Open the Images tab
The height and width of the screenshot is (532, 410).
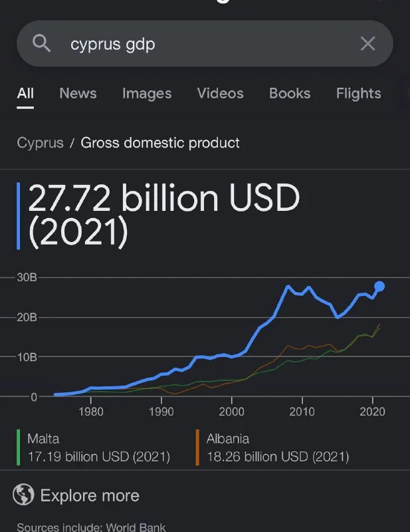point(147,94)
